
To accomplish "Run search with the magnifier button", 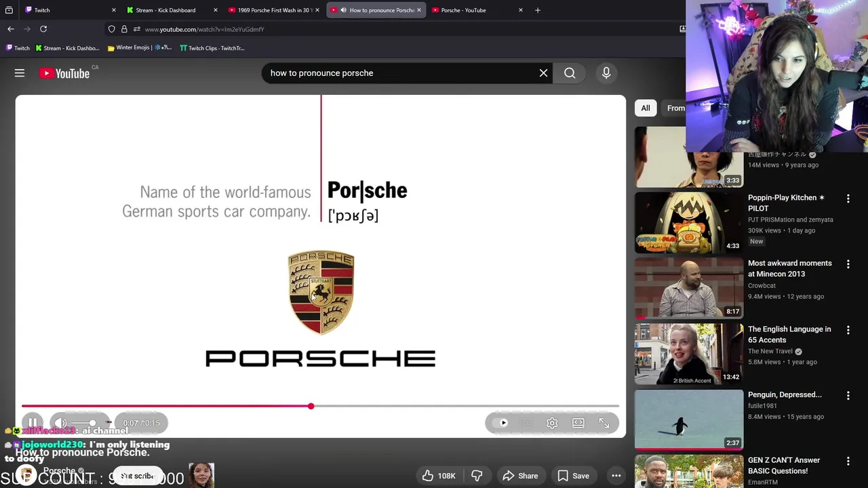I will (x=570, y=73).
